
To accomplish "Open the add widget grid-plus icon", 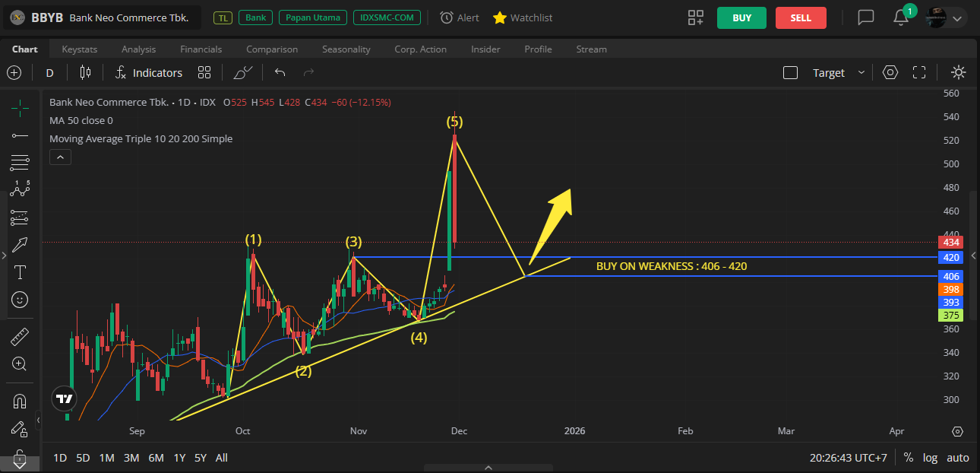I will tap(695, 17).
